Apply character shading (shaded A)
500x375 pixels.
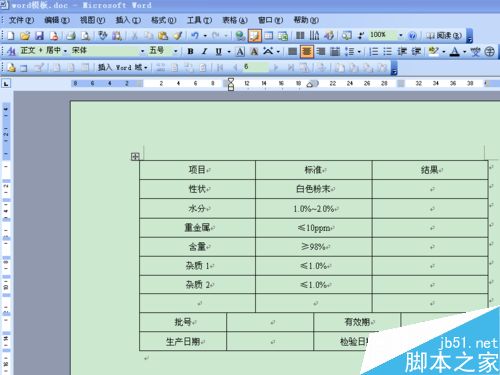[254, 51]
